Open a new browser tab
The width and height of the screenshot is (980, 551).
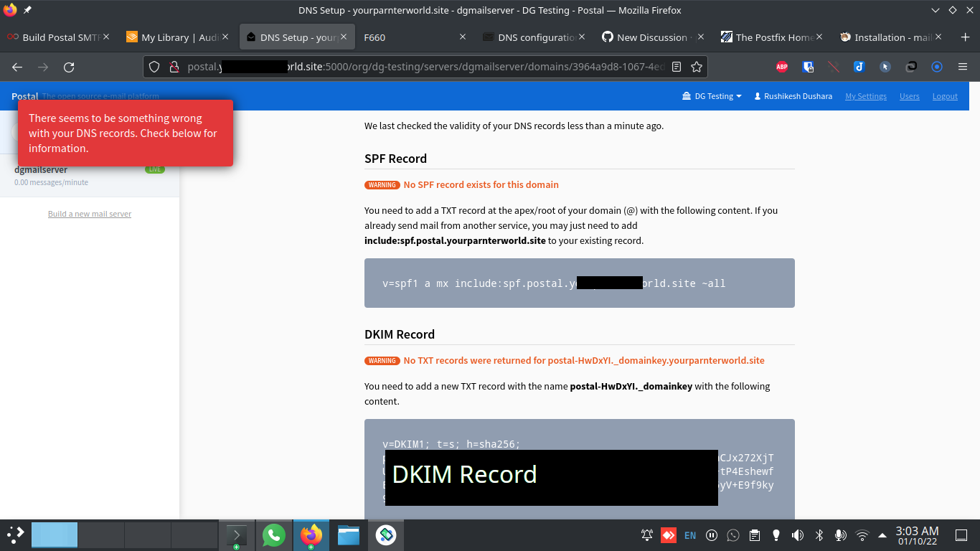(965, 37)
